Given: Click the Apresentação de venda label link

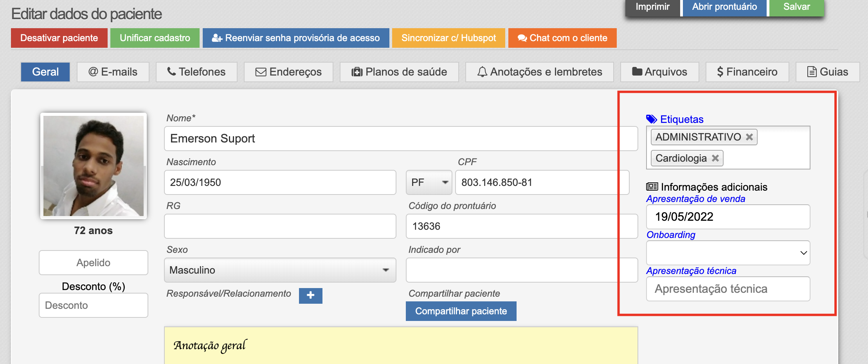Looking at the screenshot, I should [696, 199].
